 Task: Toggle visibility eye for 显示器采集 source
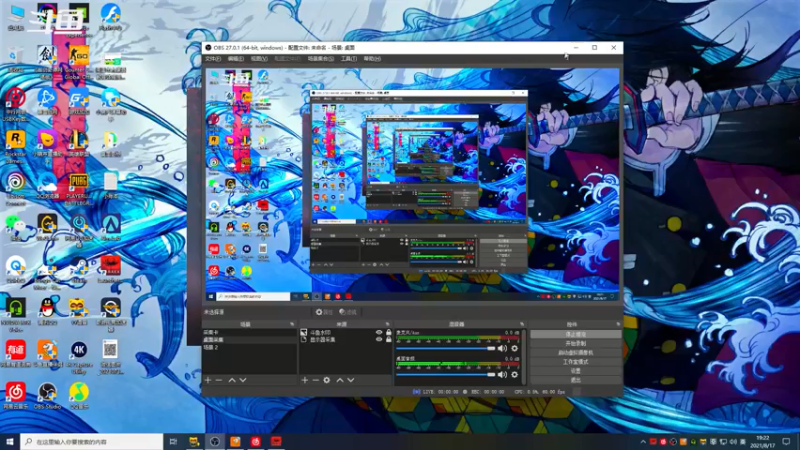point(379,339)
